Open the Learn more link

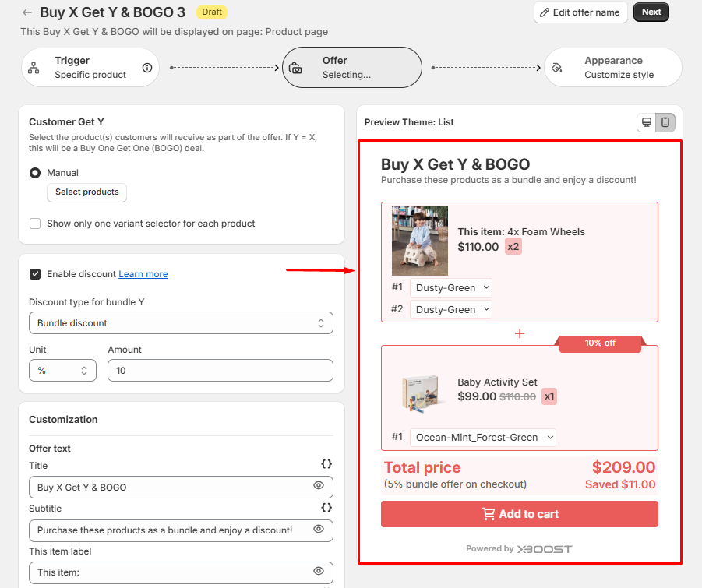coord(143,274)
